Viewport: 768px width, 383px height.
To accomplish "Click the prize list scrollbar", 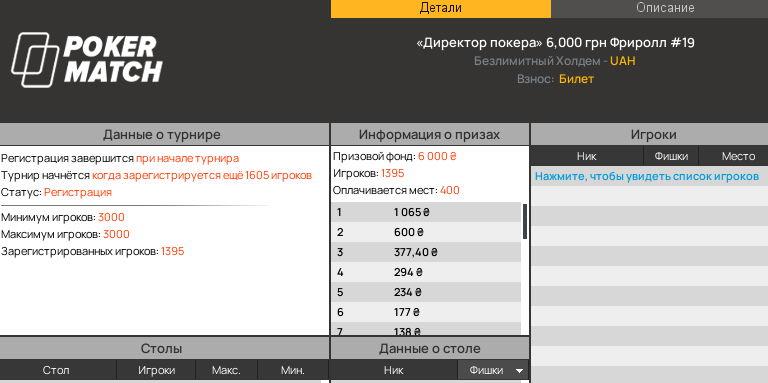I will (525, 221).
